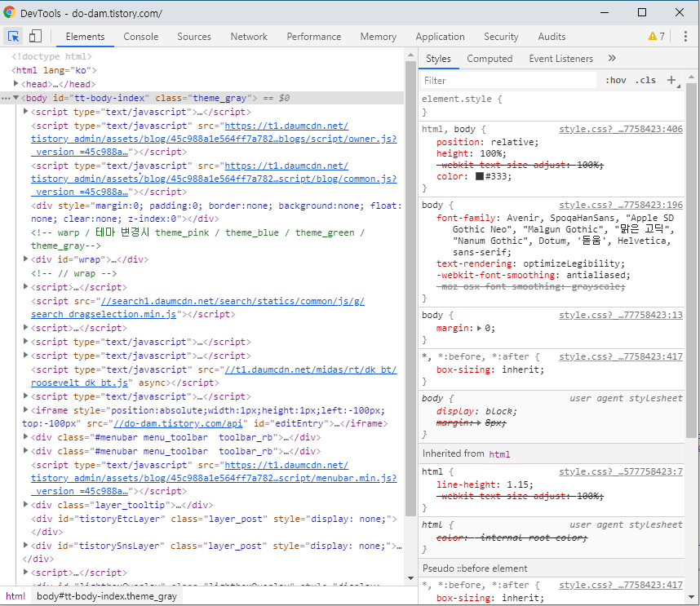This screenshot has height=606, width=700.
Task: Open search_dragselection.min.js link
Action: (x=197, y=307)
